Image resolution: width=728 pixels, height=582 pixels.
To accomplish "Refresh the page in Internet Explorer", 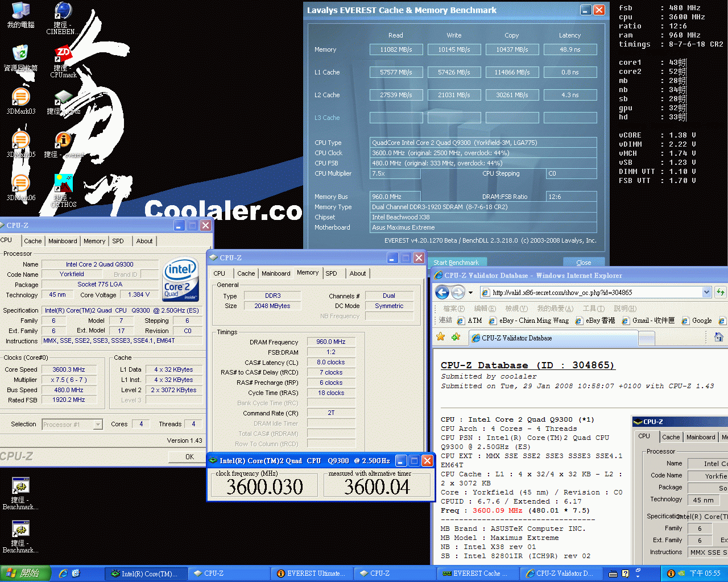I will pyautogui.click(x=721, y=292).
